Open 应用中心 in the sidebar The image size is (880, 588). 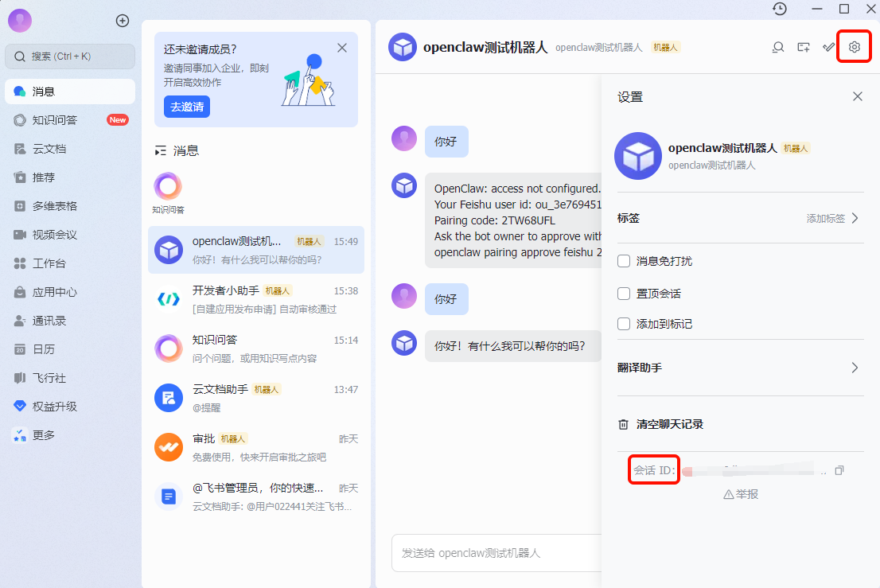click(70, 292)
